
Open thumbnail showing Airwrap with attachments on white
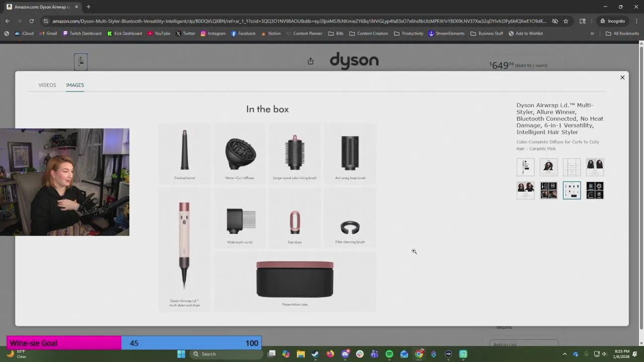pos(525,167)
